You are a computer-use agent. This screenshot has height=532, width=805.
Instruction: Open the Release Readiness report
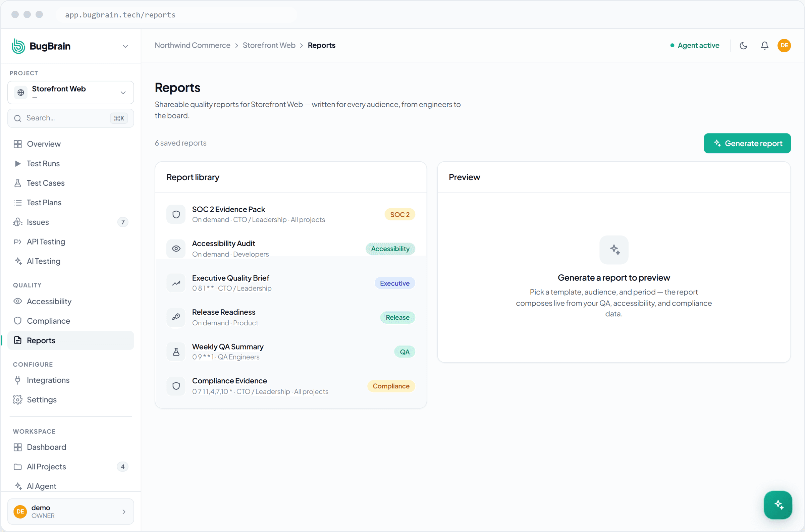click(x=291, y=317)
